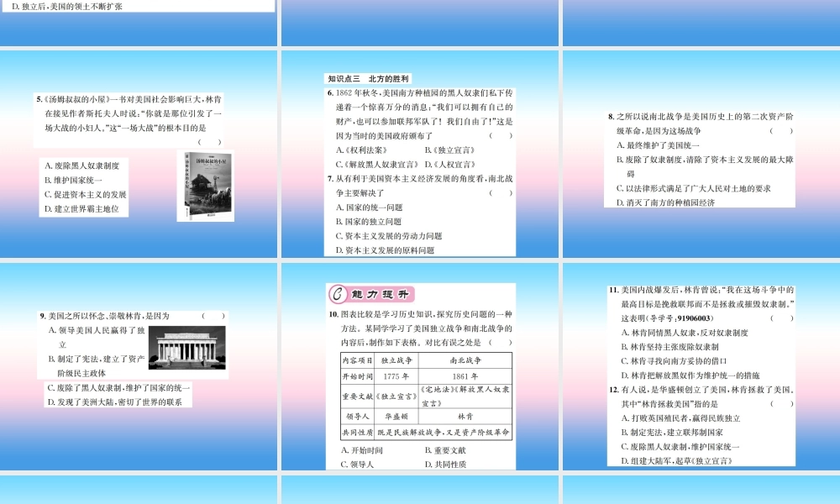Select option D. 资本主义发展的原料问题
Viewport: 840px width, 504px height.
click(386, 250)
